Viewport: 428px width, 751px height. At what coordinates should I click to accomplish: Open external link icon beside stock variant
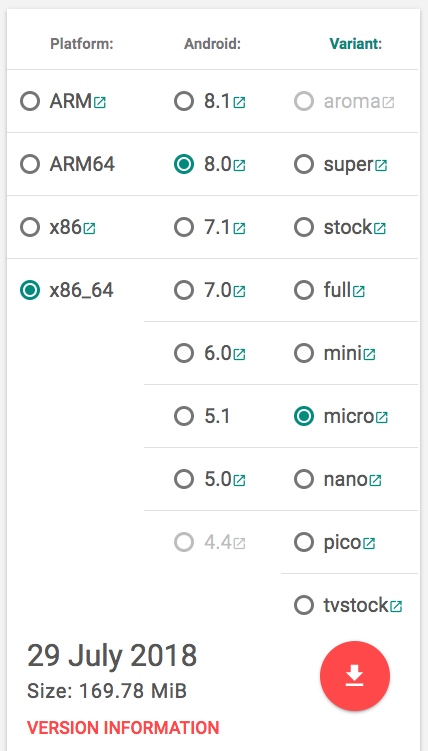[x=380, y=228]
